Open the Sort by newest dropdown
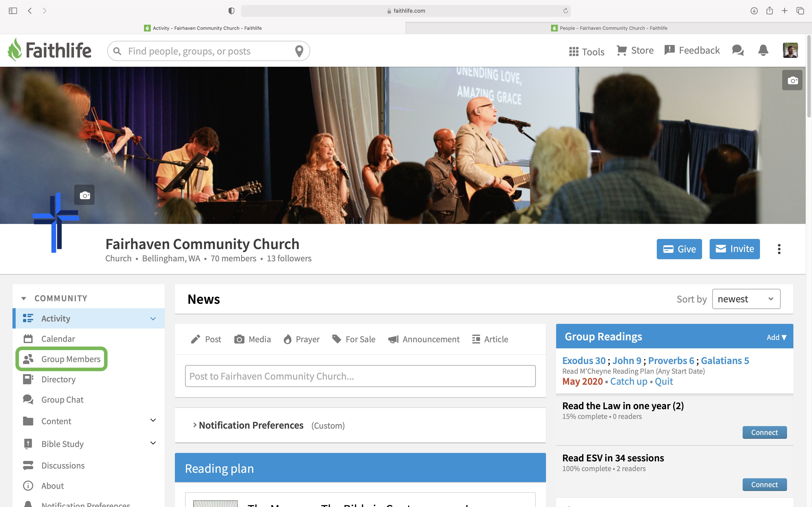812x507 pixels. [746, 299]
